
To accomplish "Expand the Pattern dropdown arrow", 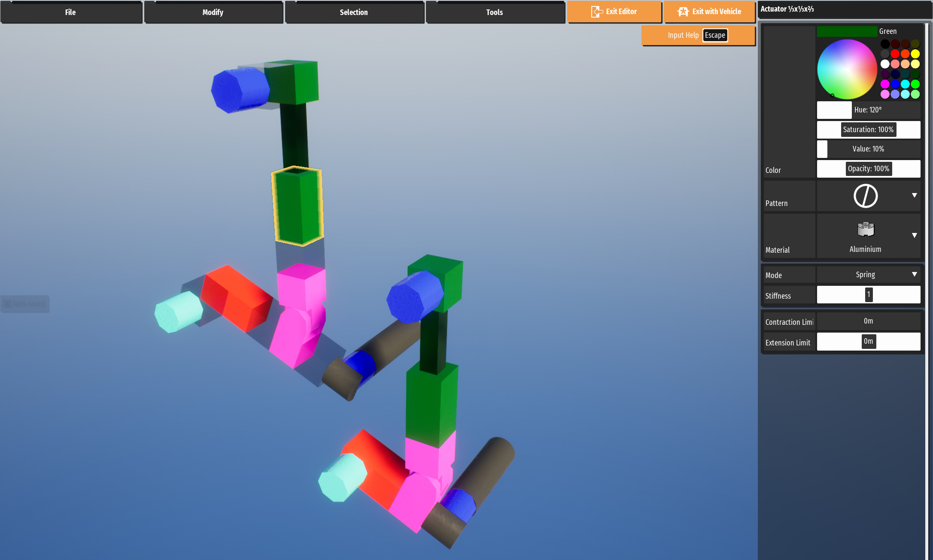I will point(914,195).
